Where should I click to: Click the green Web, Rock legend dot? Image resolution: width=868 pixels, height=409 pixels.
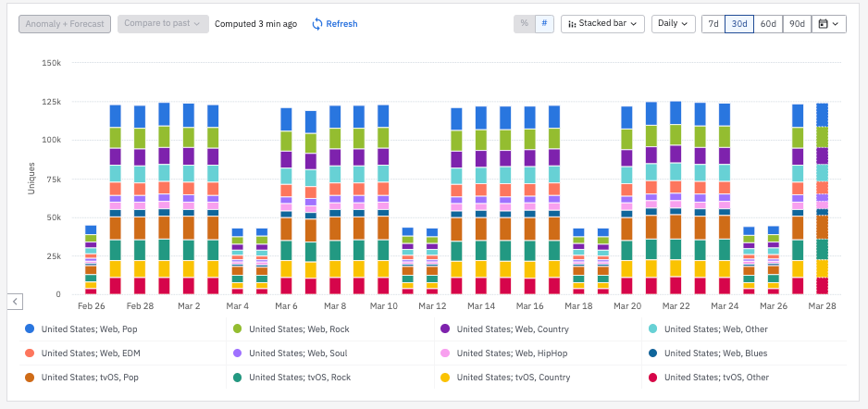238,328
